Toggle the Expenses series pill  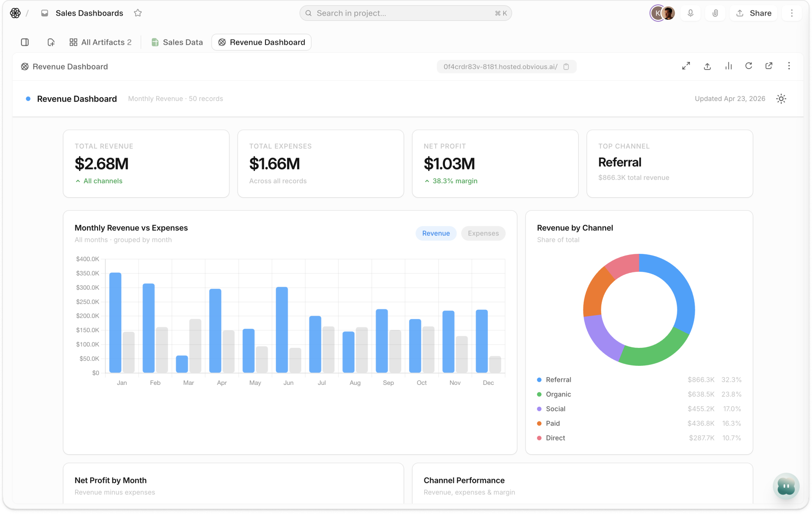pyautogui.click(x=483, y=233)
